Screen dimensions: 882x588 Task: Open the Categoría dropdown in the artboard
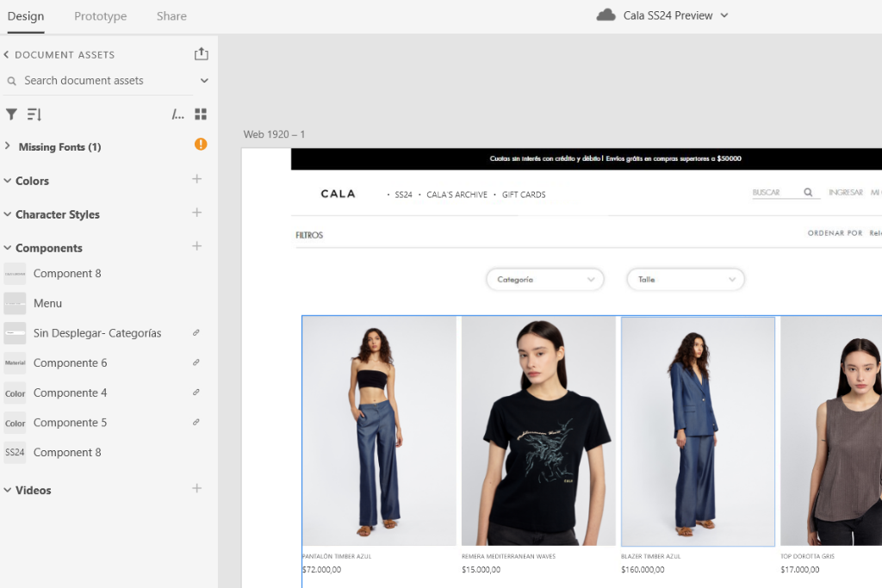(544, 280)
